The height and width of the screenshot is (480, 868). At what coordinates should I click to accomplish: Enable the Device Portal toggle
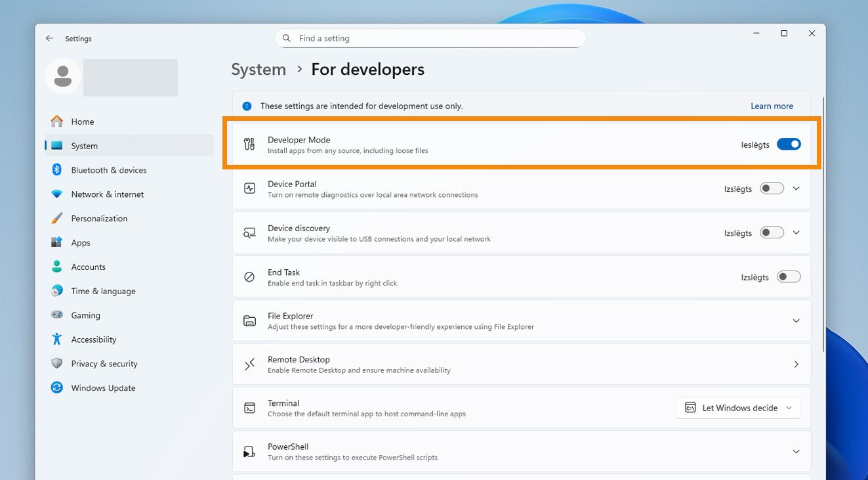pyautogui.click(x=772, y=188)
